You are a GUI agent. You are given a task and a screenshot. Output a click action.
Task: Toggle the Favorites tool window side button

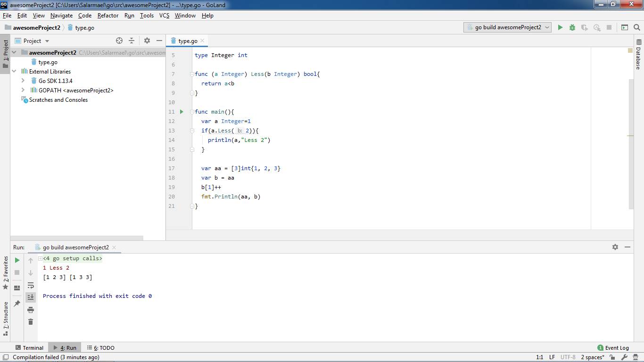(x=5, y=272)
